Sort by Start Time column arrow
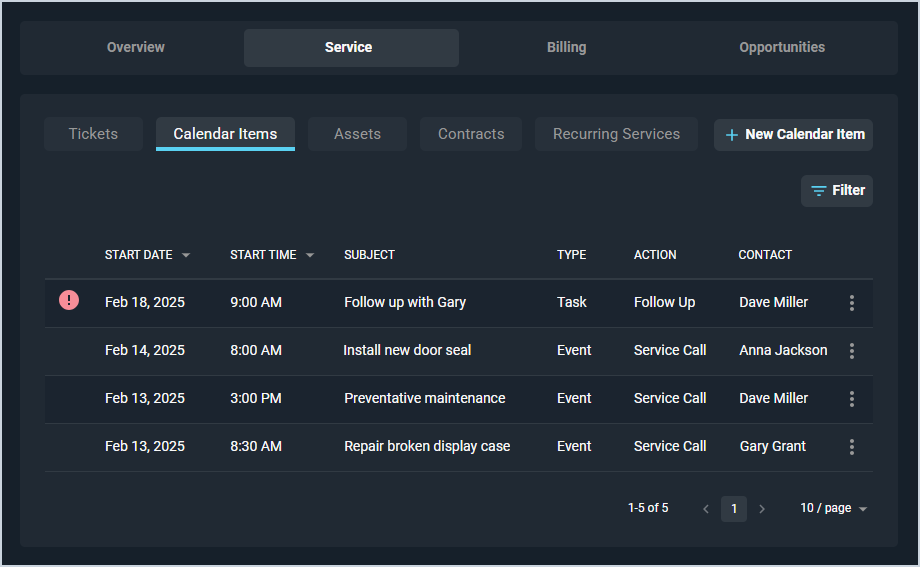This screenshot has height=567, width=920. pyautogui.click(x=310, y=256)
